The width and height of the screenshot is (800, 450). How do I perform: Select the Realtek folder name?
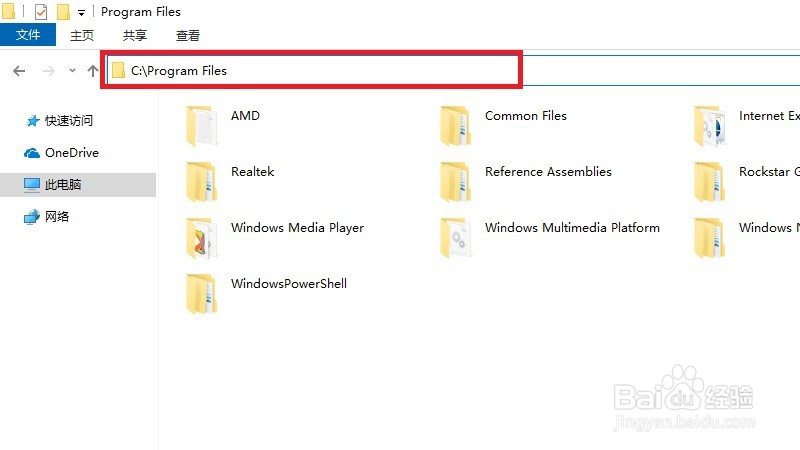(x=253, y=172)
